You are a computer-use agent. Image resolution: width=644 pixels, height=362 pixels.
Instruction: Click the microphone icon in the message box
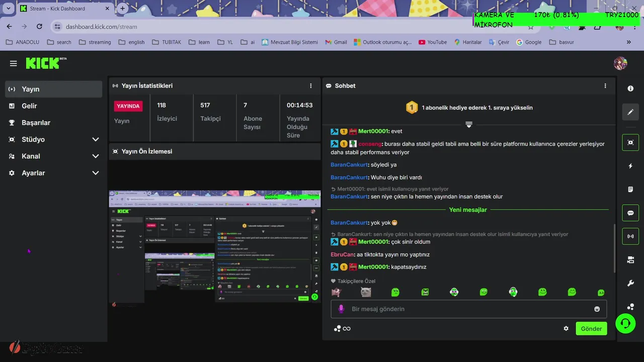341,309
